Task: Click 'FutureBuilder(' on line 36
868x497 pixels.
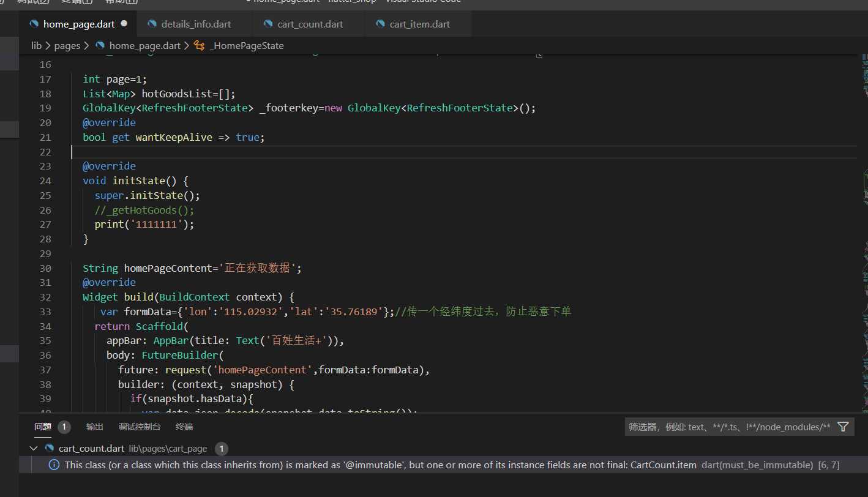Action: (183, 355)
